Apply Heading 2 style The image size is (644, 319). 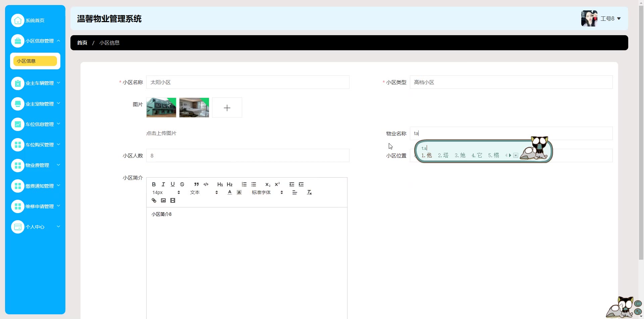coord(229,184)
